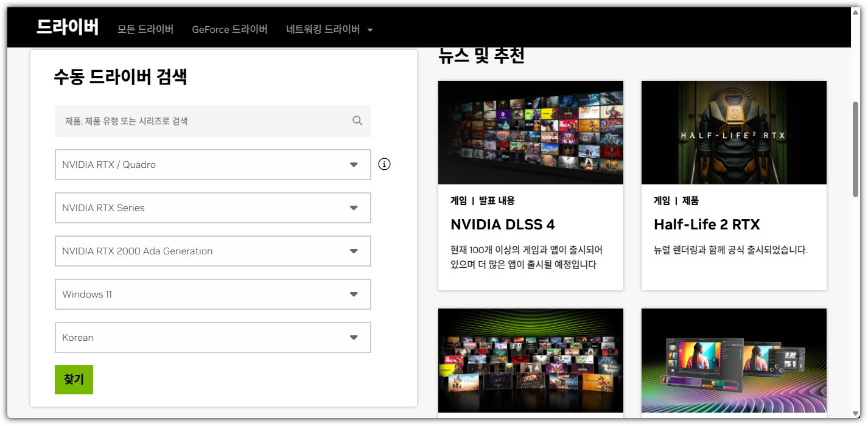The image size is (868, 426).
Task: Click the page vertical scrollbar thumb
Action: (x=855, y=149)
